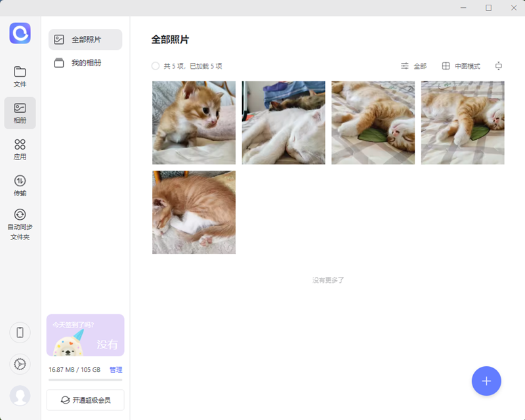
Task: Open the 应用 apps section
Action: click(x=20, y=150)
